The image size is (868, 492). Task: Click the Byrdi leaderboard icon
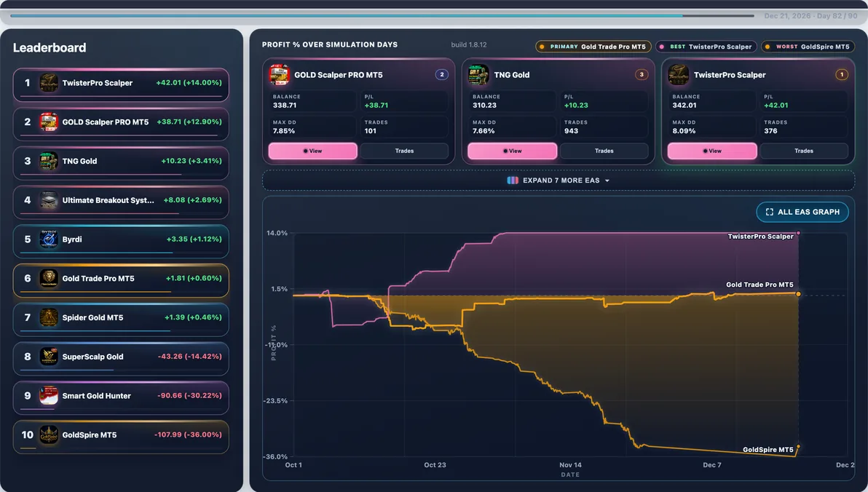(x=49, y=239)
